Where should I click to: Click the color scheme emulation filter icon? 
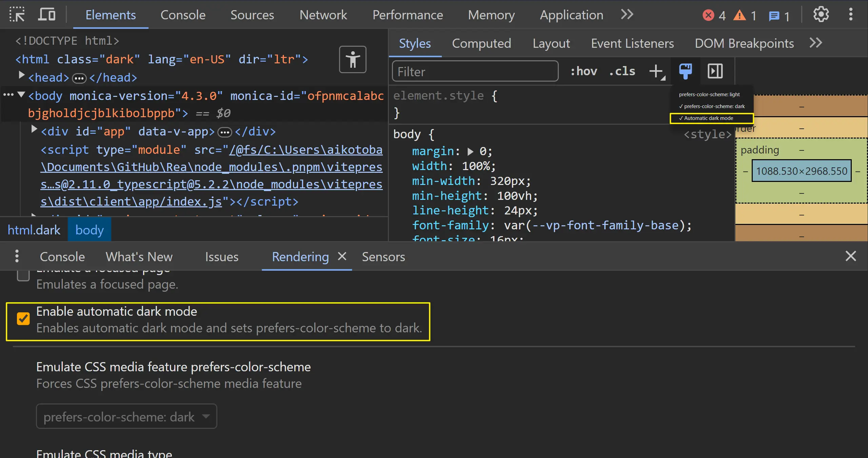[x=684, y=70]
